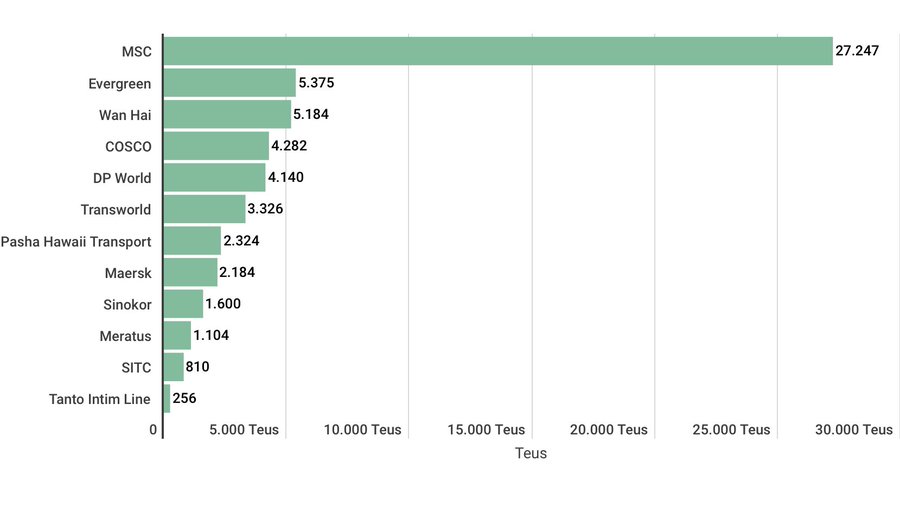Click the Pasha Hawaii Transport bar
This screenshot has height=505, width=900.
pyautogui.click(x=192, y=241)
